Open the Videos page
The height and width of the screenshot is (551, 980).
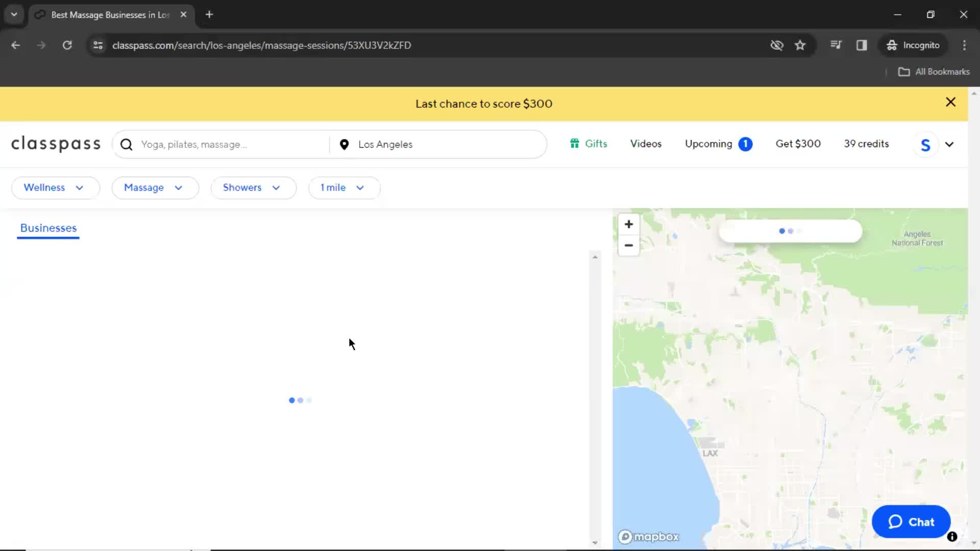[x=646, y=144]
